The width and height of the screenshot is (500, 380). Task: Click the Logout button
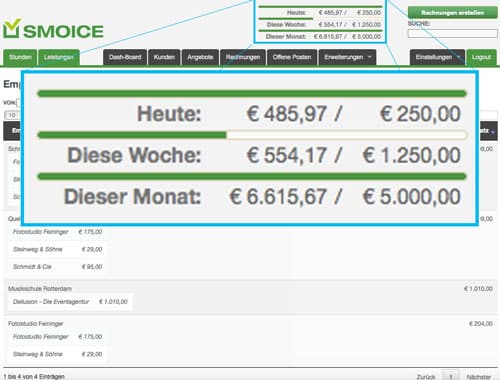(481, 57)
